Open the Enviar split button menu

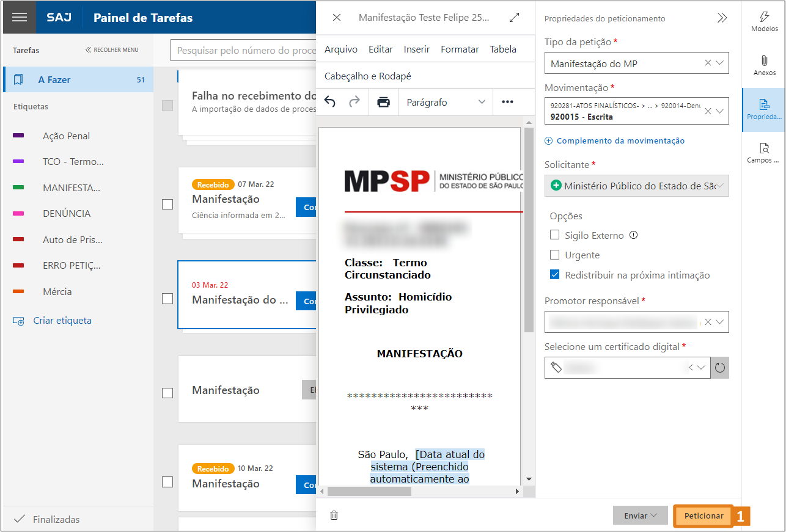[641, 516]
